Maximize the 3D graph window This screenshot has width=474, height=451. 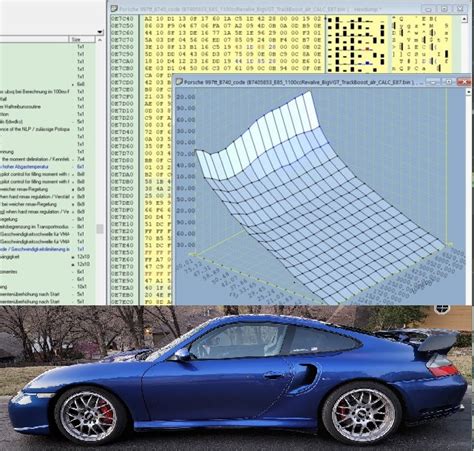click(448, 82)
